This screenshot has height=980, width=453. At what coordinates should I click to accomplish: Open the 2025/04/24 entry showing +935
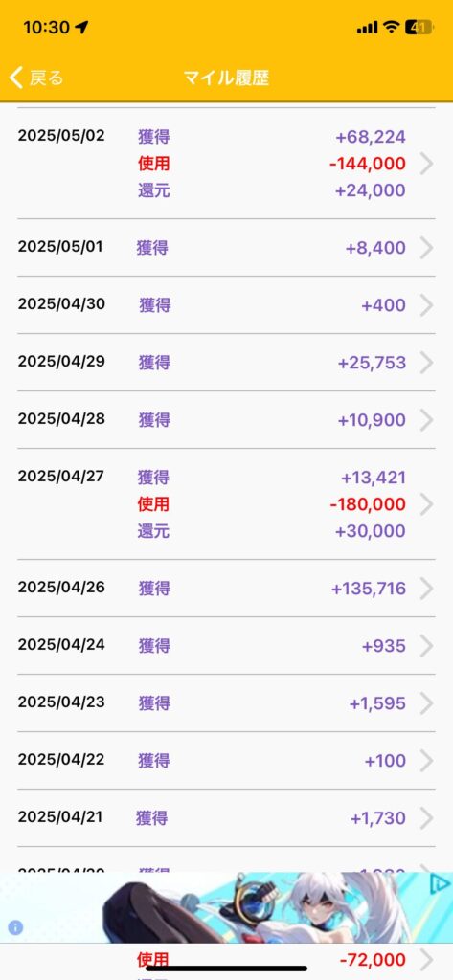(226, 646)
